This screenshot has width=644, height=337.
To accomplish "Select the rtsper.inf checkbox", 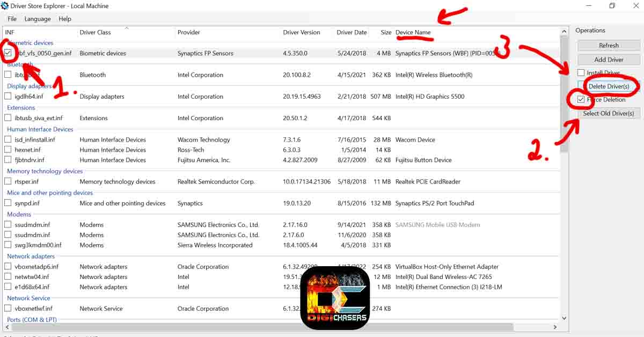I will 8,182.
